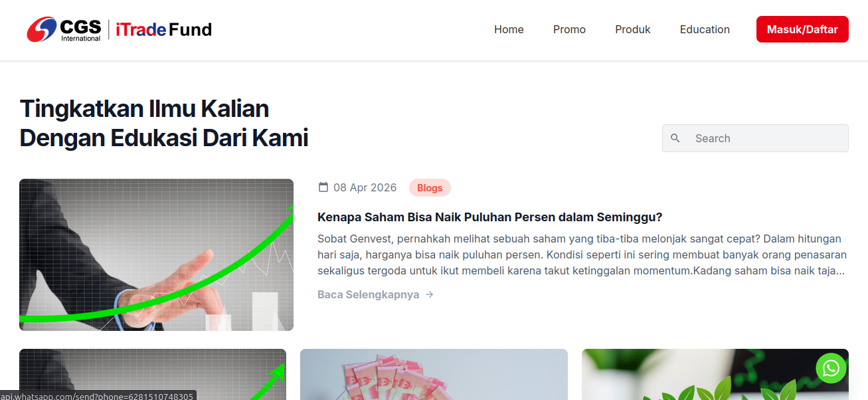868x400 pixels.
Task: Focus the Search input field
Action: [x=755, y=138]
